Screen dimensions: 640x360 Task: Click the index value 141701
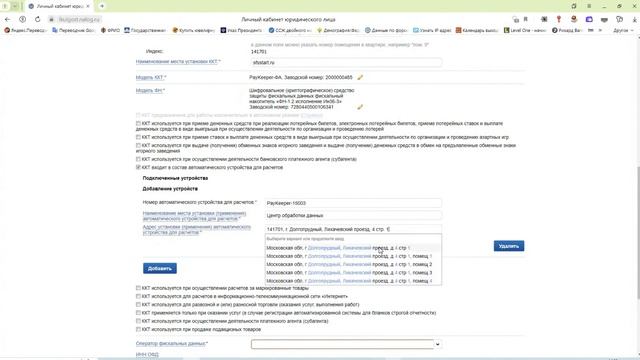pyautogui.click(x=258, y=52)
